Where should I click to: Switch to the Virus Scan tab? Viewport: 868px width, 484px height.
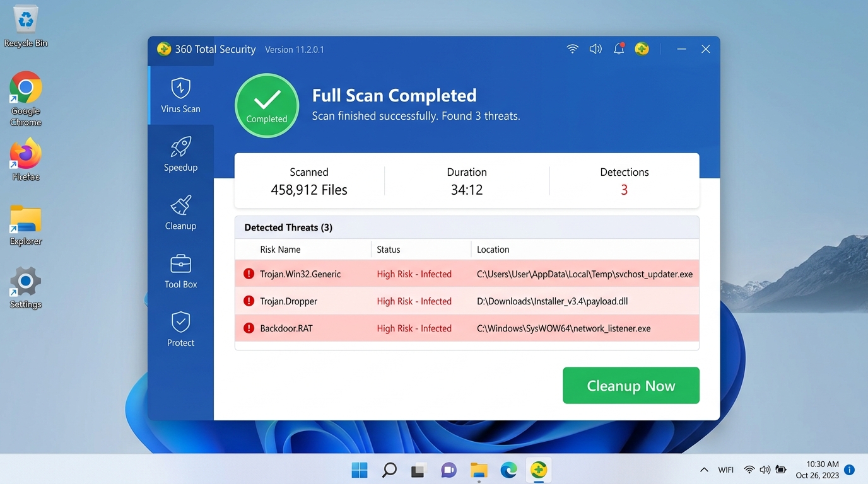tap(180, 95)
